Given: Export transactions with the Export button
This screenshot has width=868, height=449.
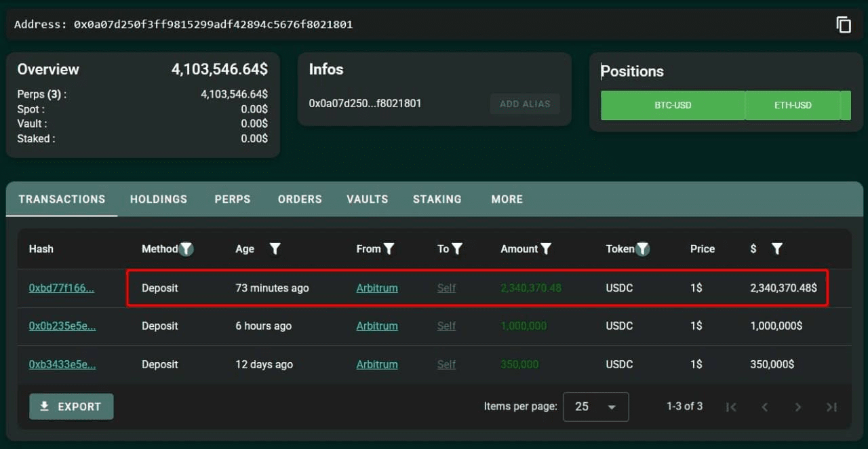Looking at the screenshot, I should [x=71, y=407].
